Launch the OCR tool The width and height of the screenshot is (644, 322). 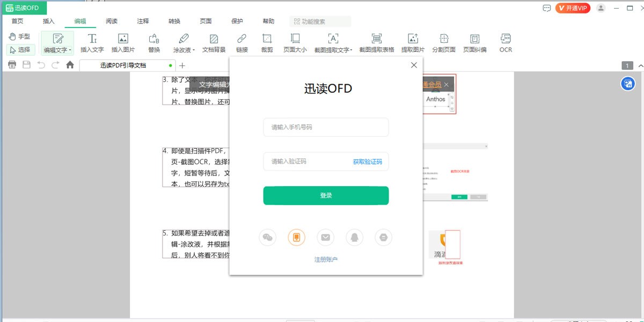pos(506,43)
